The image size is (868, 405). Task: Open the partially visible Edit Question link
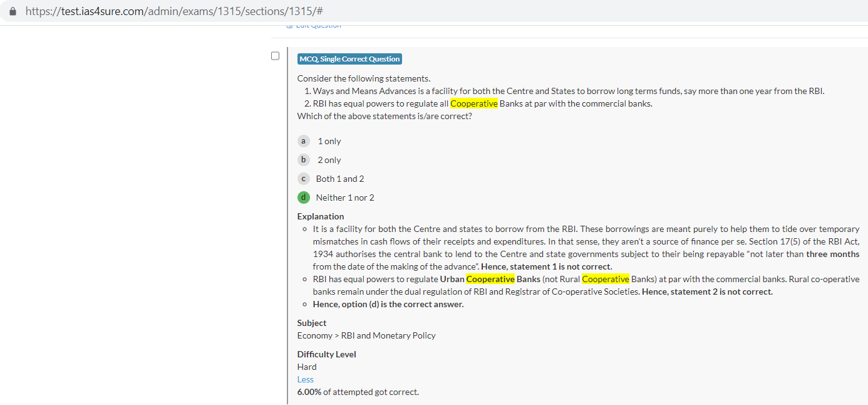314,26
